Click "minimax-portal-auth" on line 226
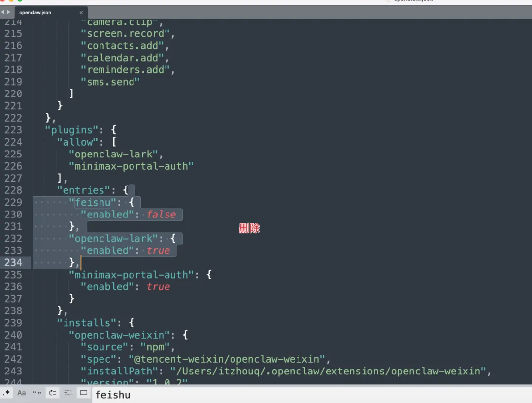Viewport: 532px width, 403px height. click(x=131, y=166)
